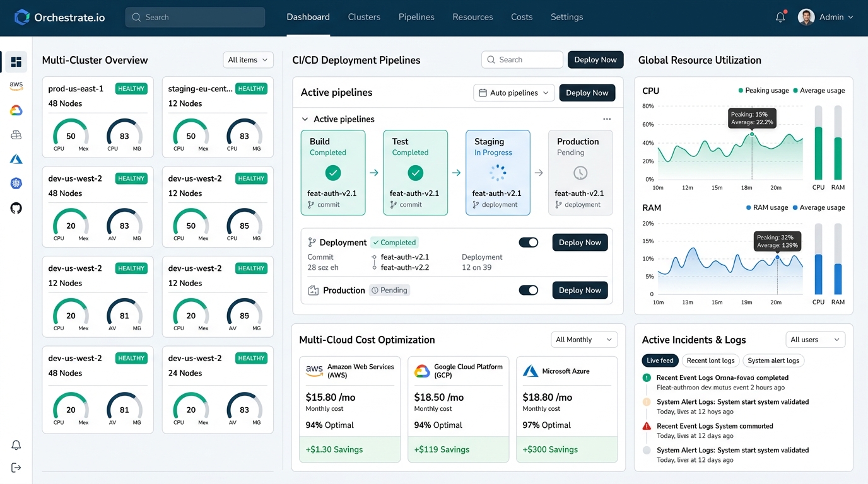868x484 pixels.
Task: Toggle the Production row switch
Action: [529, 291]
